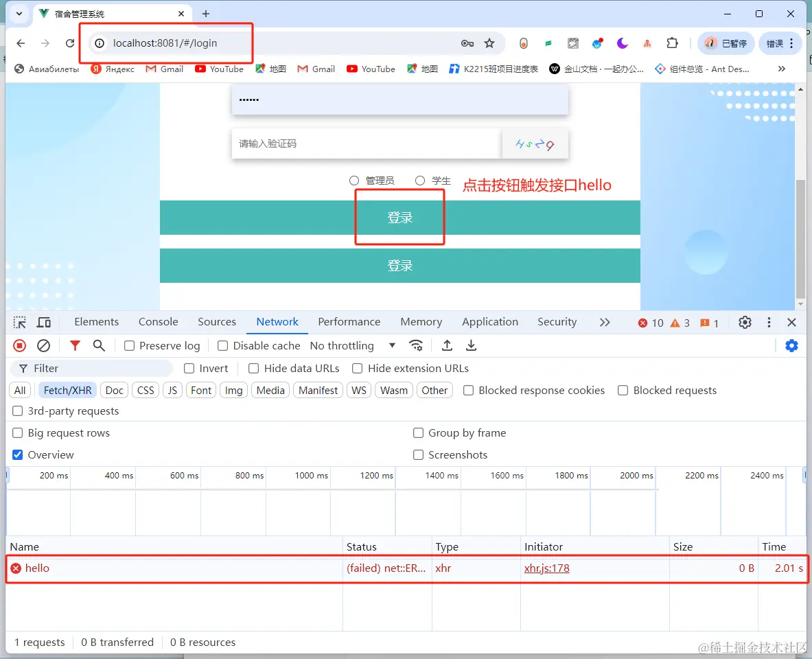Filter requests by WS type

[359, 390]
